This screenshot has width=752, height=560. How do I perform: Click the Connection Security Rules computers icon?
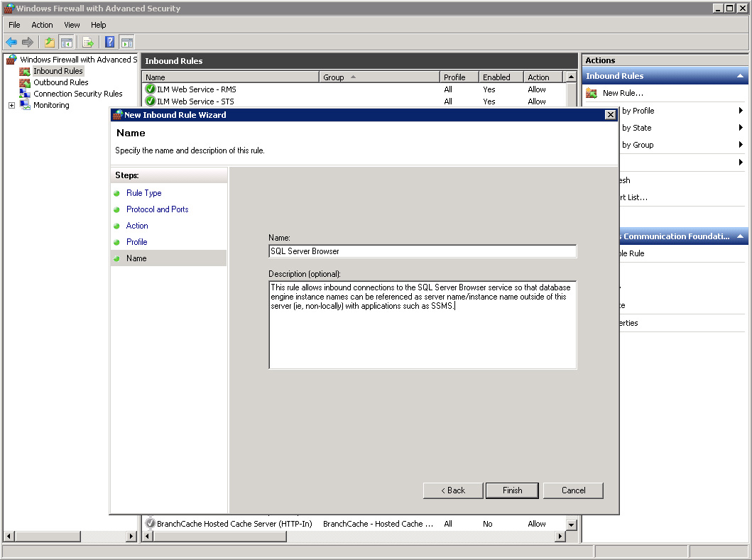(x=24, y=94)
